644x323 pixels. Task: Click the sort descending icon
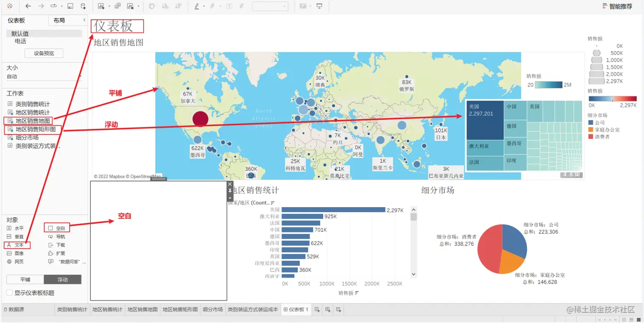tap(178, 6)
